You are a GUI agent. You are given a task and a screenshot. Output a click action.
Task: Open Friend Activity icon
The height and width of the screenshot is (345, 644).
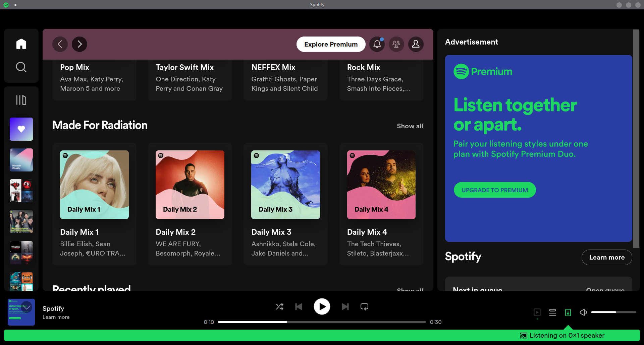click(396, 44)
